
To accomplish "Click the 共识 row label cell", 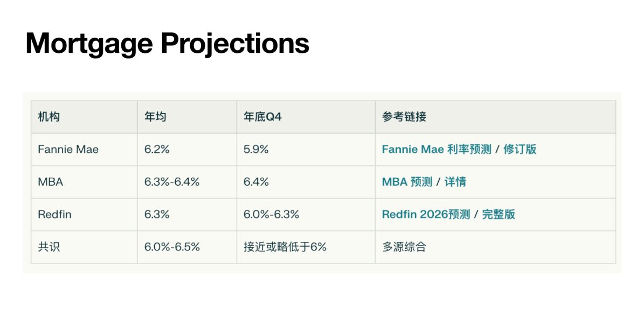I will pos(84,247).
